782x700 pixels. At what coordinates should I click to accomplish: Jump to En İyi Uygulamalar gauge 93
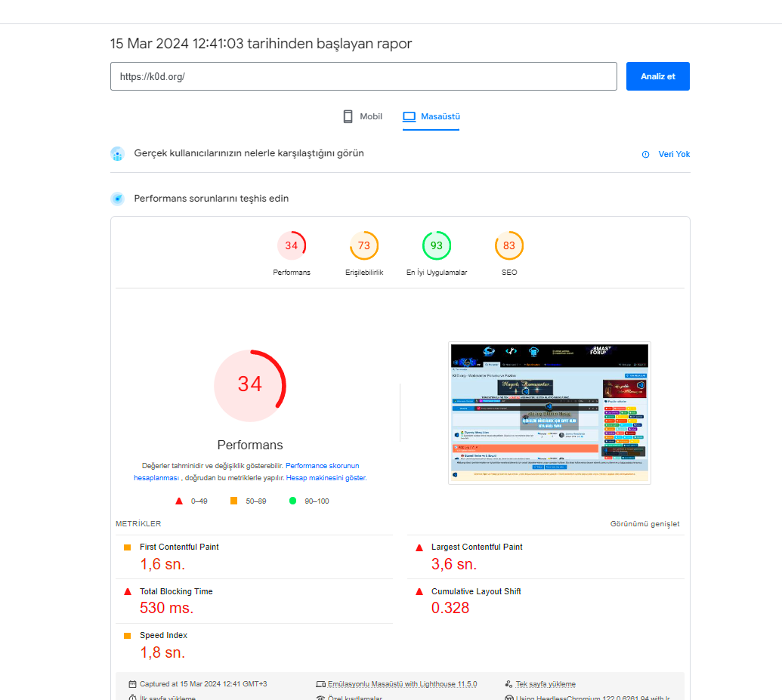[x=437, y=245]
